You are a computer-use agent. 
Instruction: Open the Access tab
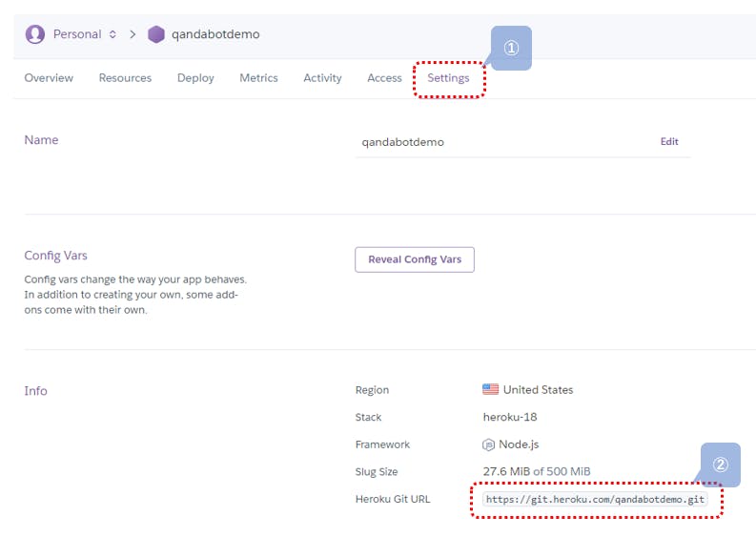(x=384, y=77)
